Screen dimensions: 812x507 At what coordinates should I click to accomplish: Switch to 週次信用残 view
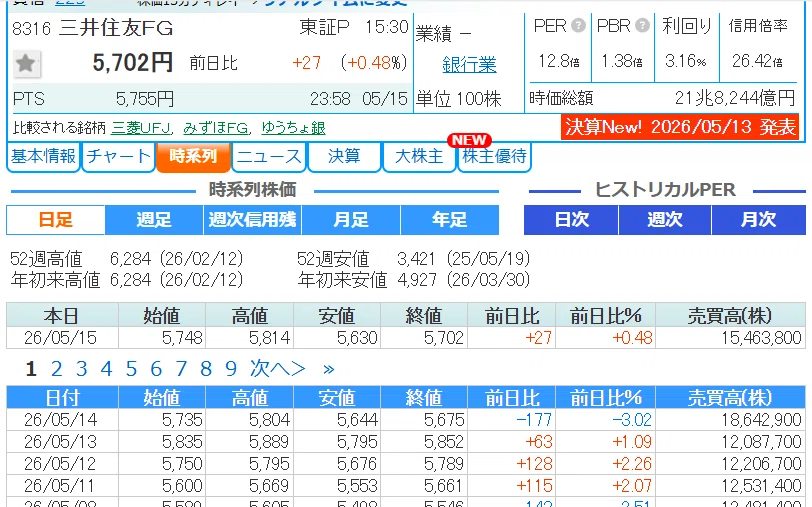click(x=252, y=220)
